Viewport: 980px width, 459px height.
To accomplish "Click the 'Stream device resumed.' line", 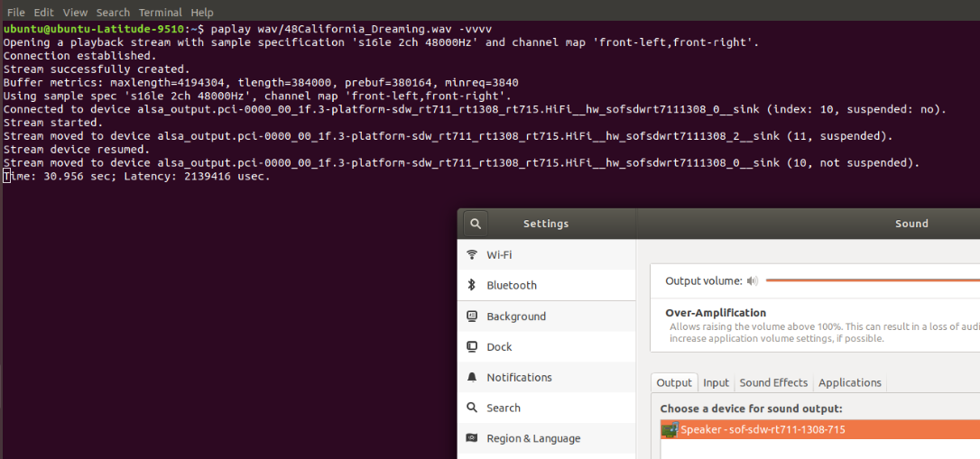I will pos(76,150).
